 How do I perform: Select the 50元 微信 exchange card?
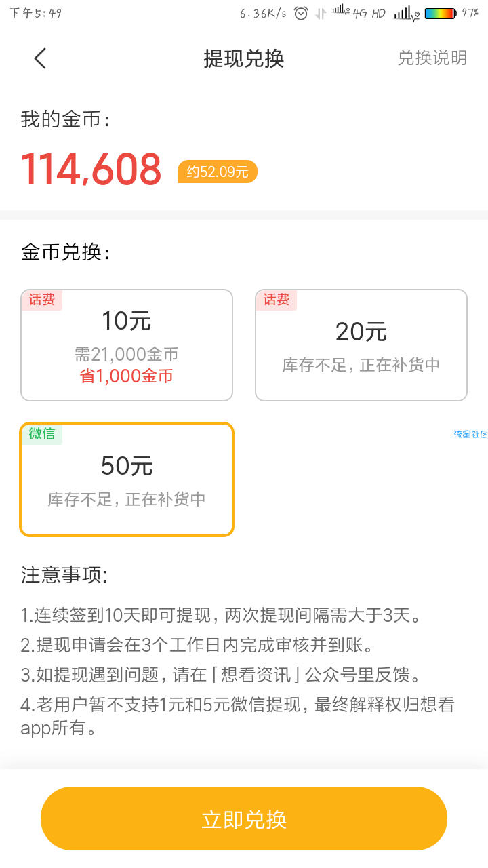(x=127, y=479)
